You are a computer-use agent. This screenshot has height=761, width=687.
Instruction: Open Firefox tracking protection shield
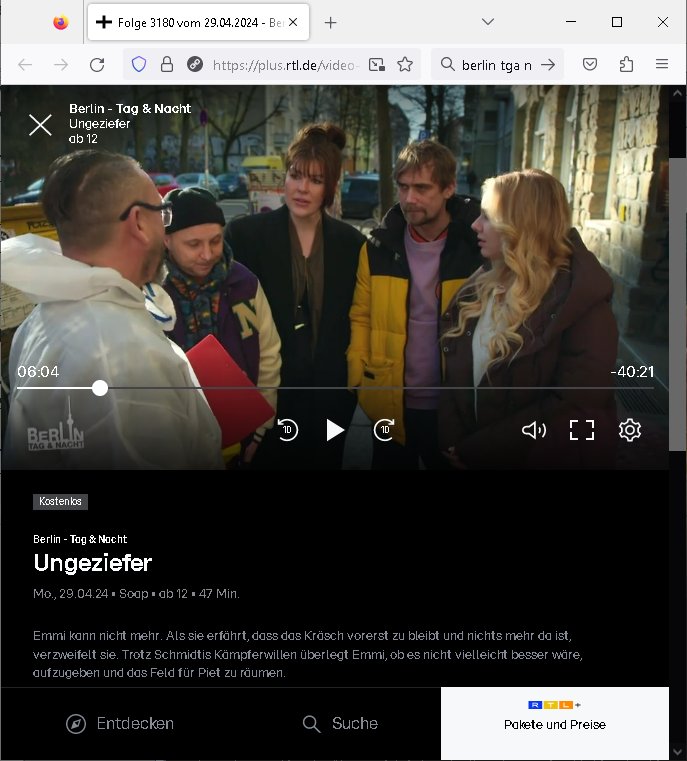(x=139, y=65)
